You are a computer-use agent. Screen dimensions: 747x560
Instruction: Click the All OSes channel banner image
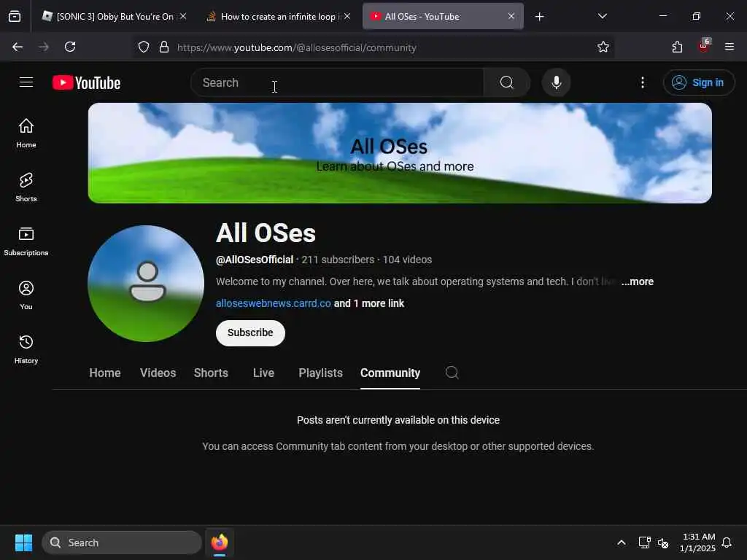[400, 153]
